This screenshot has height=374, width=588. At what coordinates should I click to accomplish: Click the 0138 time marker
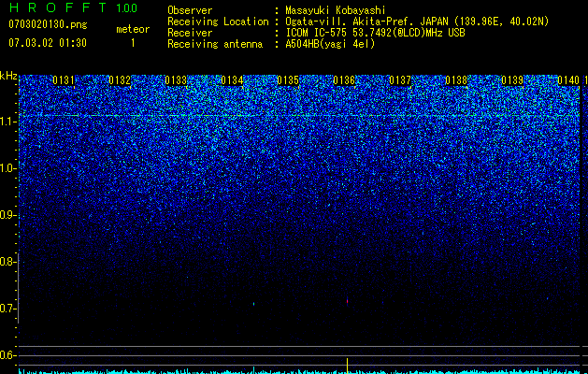pyautogui.click(x=456, y=80)
